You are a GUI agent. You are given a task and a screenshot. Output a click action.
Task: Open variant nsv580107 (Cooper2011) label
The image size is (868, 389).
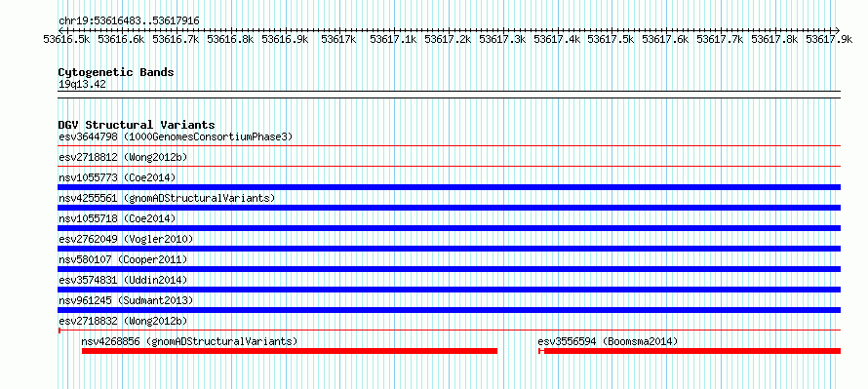123,259
